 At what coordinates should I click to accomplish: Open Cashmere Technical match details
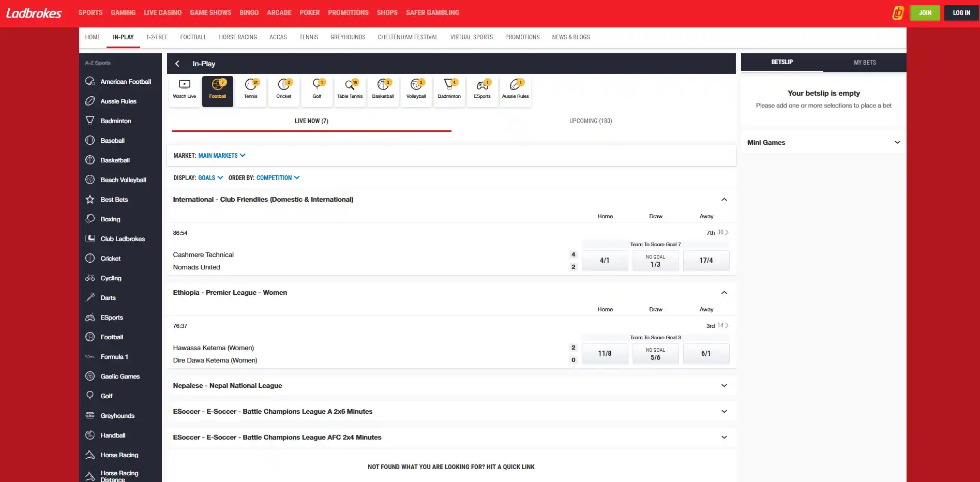(203, 255)
